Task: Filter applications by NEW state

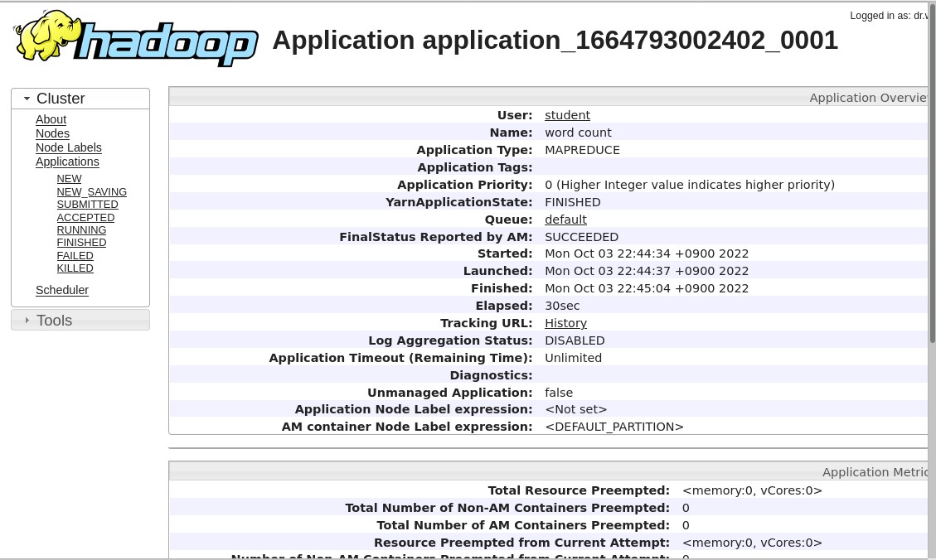Action: 70,179
